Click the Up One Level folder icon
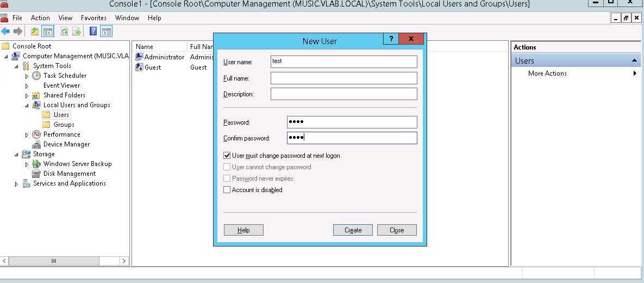Viewport: 644px width, 283px height. pyautogui.click(x=35, y=31)
